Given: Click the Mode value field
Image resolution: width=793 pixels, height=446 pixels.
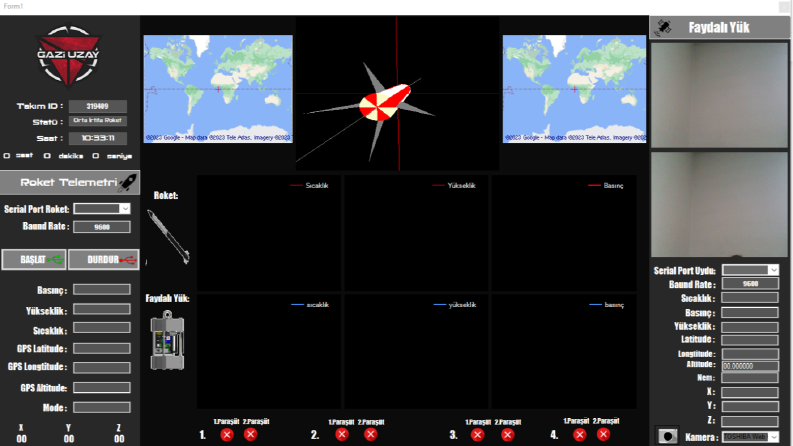Looking at the screenshot, I should coord(102,407).
